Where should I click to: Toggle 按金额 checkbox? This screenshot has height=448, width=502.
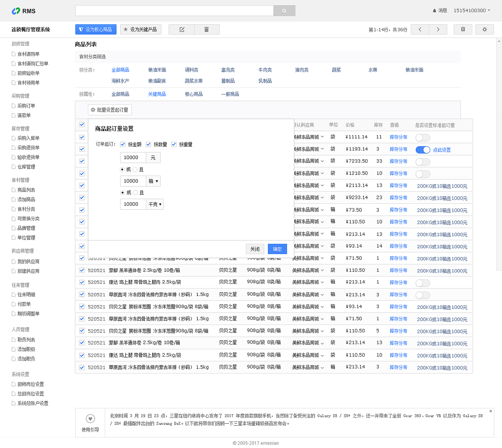tap(123, 144)
